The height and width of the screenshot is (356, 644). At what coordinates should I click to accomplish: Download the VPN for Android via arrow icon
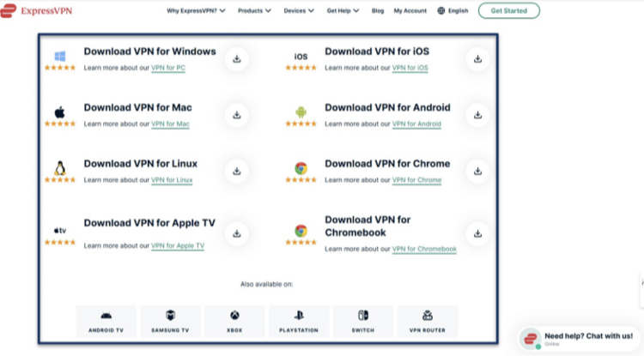(x=477, y=115)
